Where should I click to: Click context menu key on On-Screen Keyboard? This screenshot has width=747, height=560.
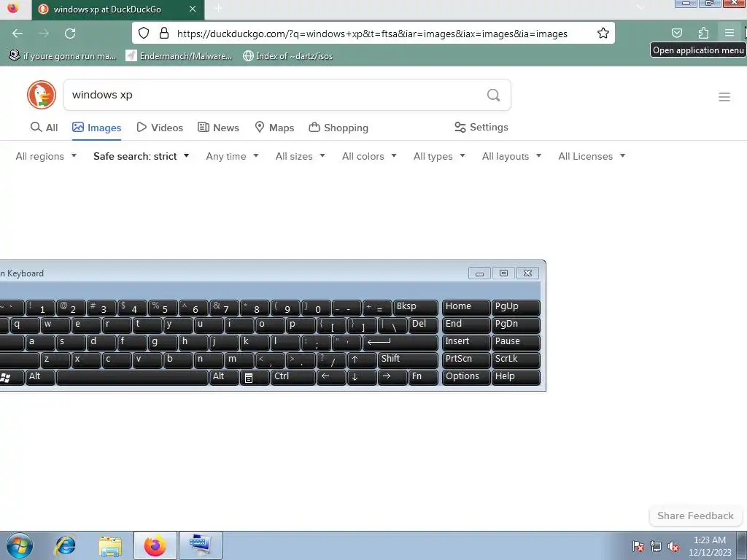click(x=255, y=378)
